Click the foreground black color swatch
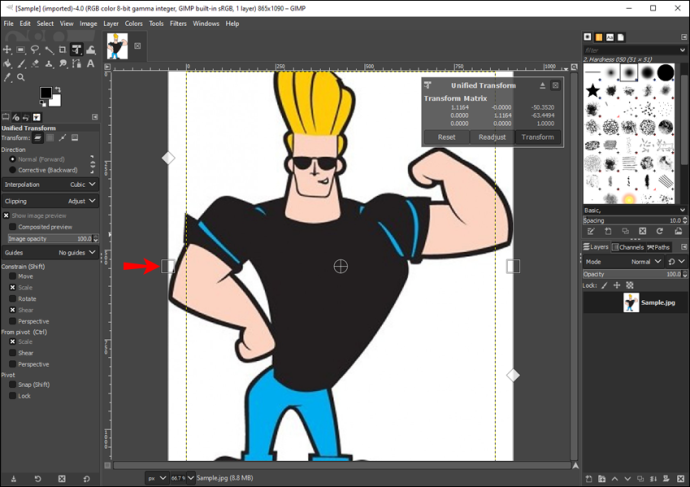 click(46, 92)
